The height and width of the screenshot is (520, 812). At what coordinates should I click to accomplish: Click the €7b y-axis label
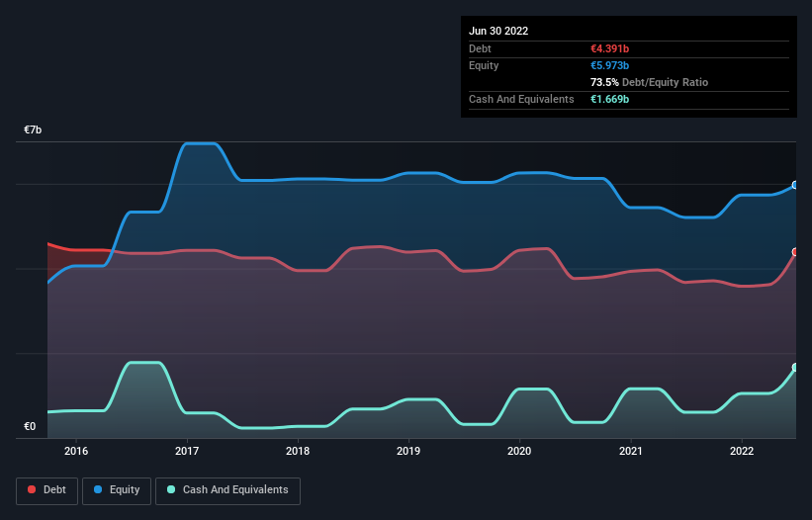click(33, 130)
